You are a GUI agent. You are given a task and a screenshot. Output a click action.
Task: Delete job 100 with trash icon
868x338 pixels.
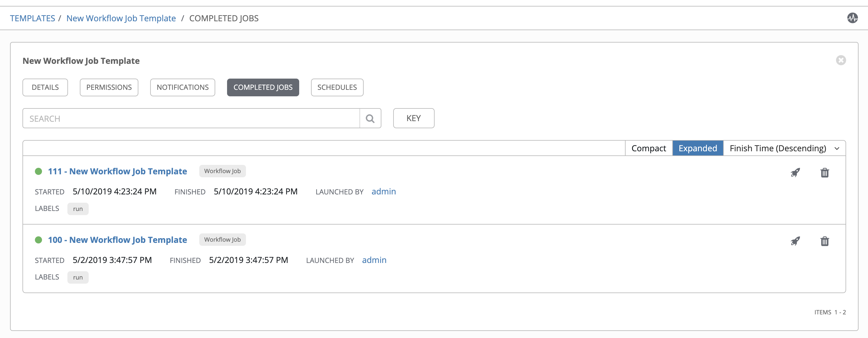click(825, 241)
